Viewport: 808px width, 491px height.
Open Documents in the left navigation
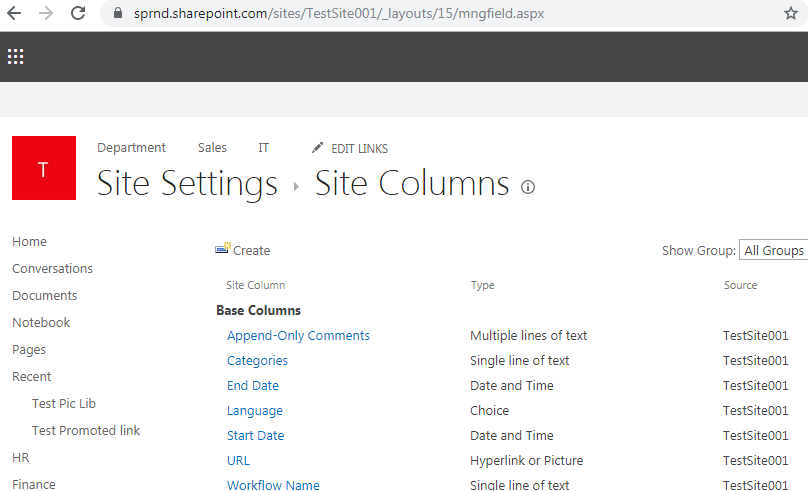pyautogui.click(x=45, y=295)
